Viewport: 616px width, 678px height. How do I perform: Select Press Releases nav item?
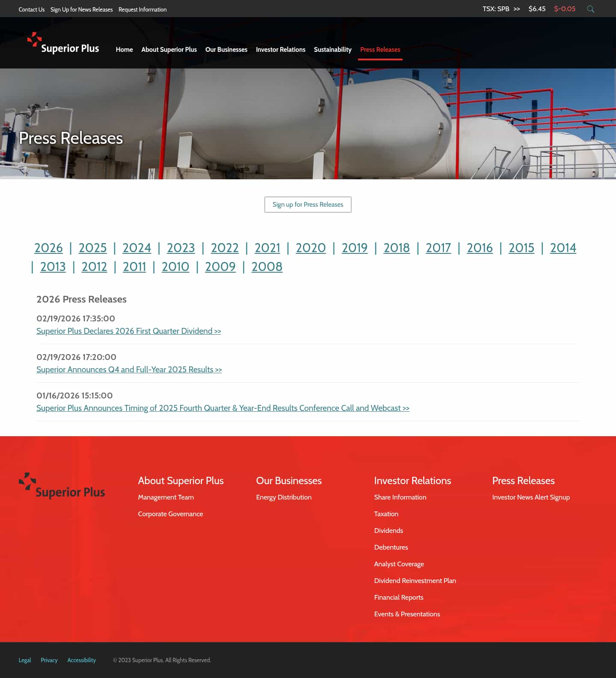380,50
